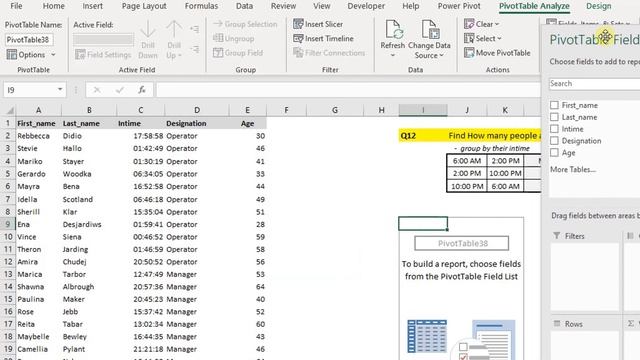Switch to the Review tab
The height and width of the screenshot is (360, 640).
(x=283, y=6)
